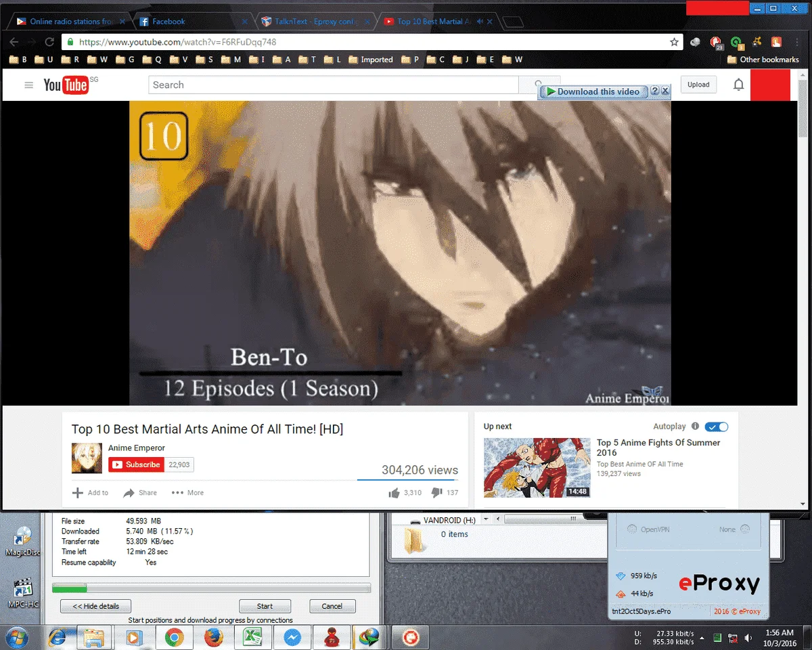Open the Up next video thumbnail
The height and width of the screenshot is (650, 812).
(537, 468)
